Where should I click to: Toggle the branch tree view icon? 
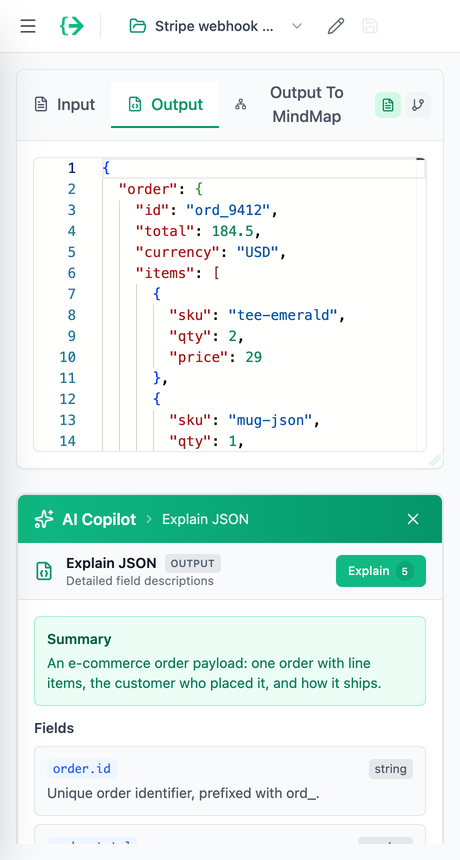(418, 105)
